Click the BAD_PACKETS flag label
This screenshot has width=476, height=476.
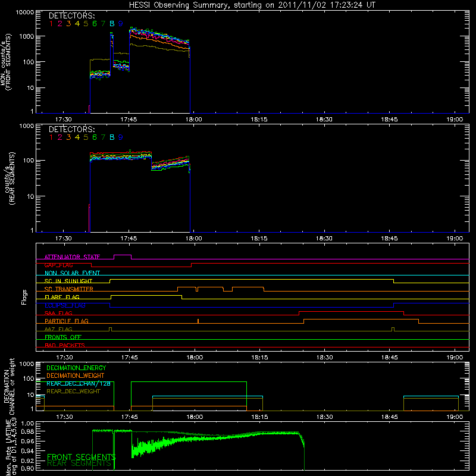65,345
